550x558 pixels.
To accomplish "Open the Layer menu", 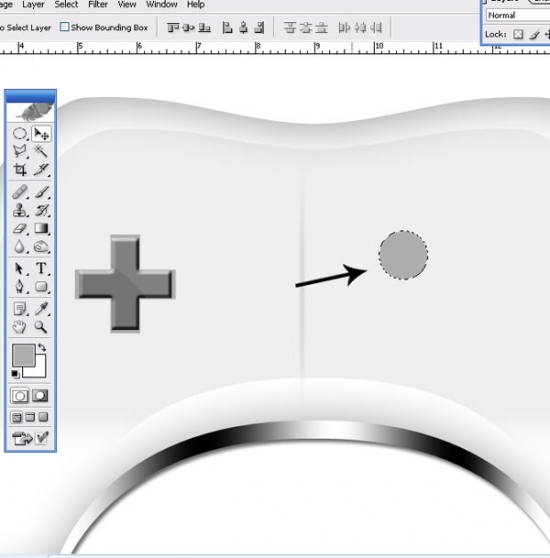I will click(x=33, y=5).
